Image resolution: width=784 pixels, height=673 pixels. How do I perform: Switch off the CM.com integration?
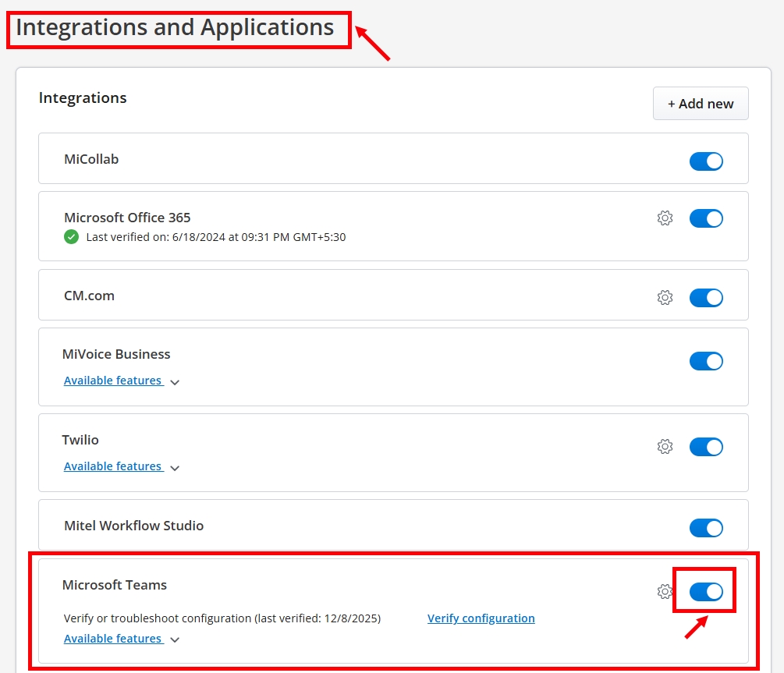(706, 298)
